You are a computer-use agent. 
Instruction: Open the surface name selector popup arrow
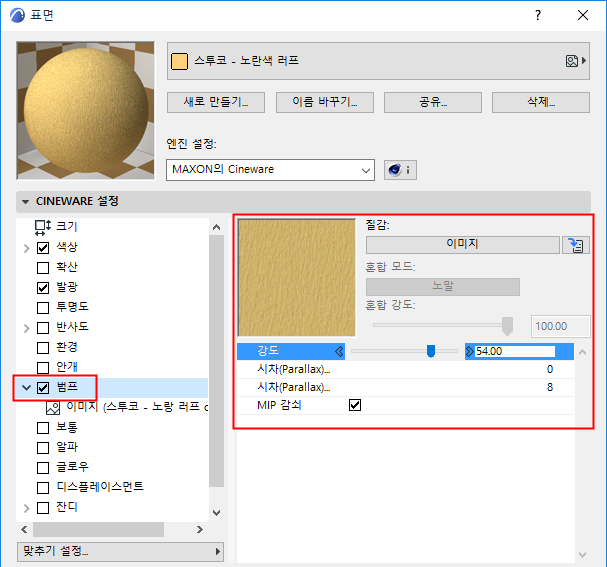pyautogui.click(x=584, y=61)
